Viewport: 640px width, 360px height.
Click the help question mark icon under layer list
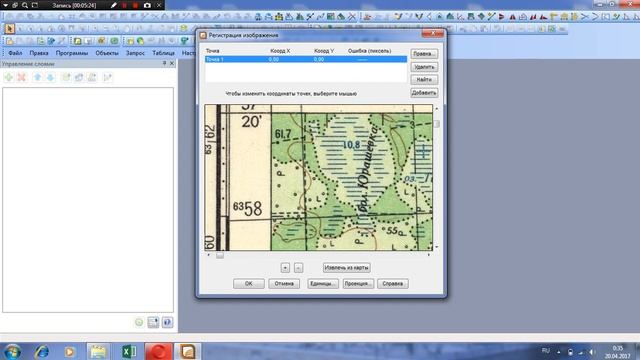167,322
